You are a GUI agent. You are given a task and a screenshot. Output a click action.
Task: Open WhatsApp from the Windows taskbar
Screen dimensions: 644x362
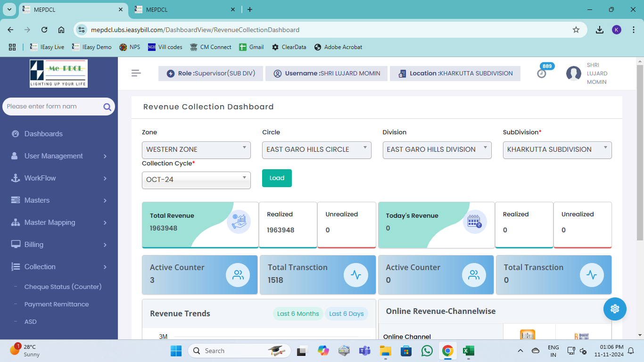[427, 351]
